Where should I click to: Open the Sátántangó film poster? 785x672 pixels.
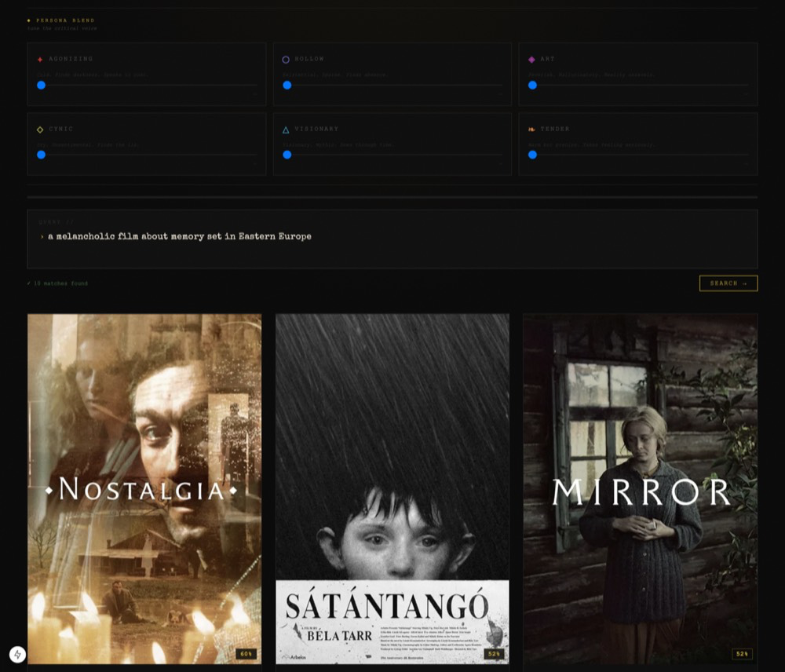pos(392,489)
